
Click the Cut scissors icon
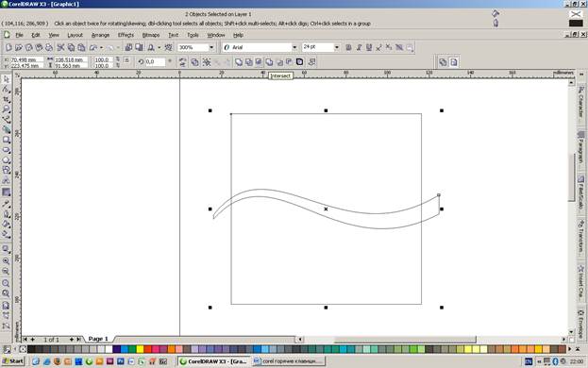(60, 47)
